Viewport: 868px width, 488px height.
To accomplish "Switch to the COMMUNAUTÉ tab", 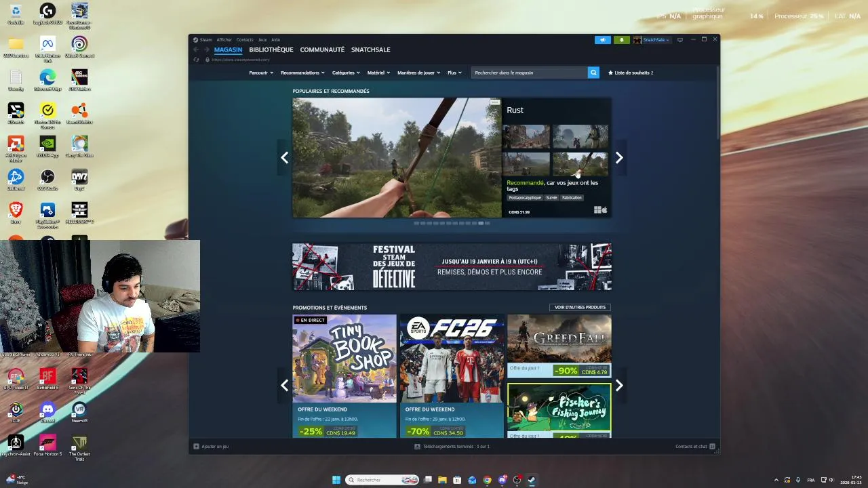I will tap(322, 49).
